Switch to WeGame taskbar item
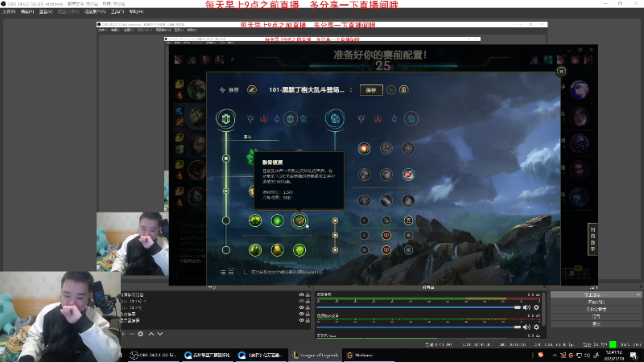Image resolution: width=644 pixels, height=362 pixels. pos(367,356)
